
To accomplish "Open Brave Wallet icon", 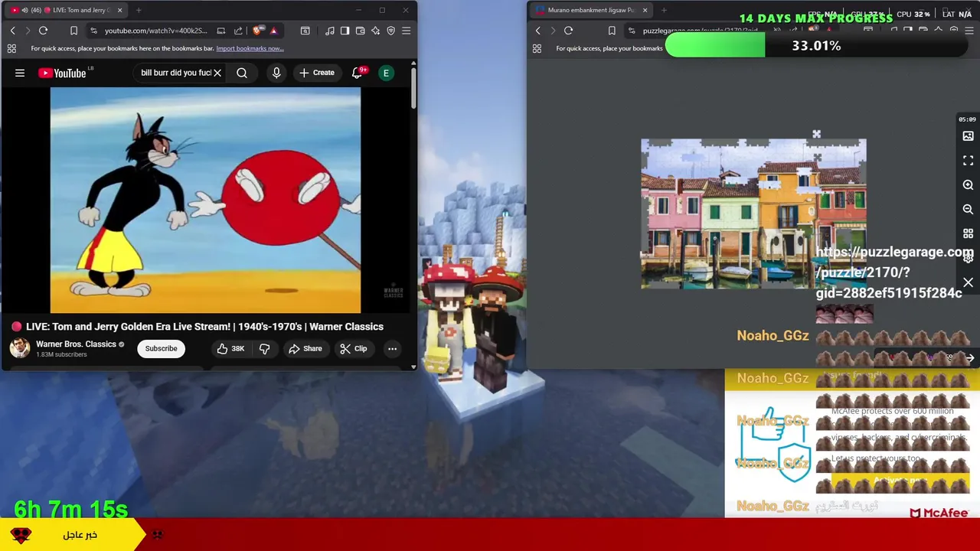I will 360,31.
